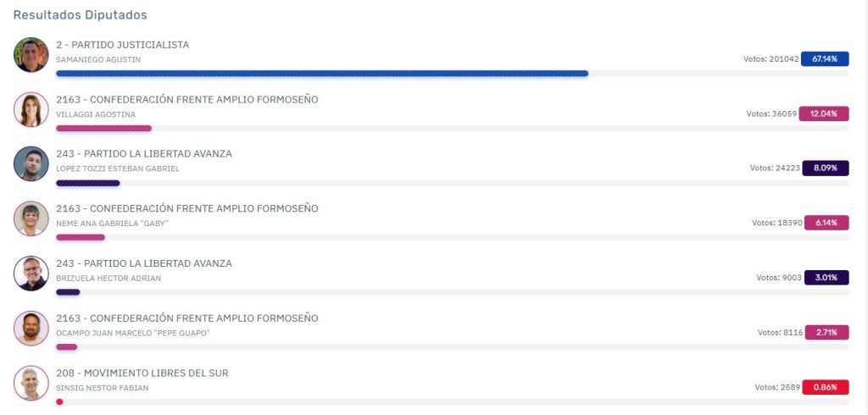The height and width of the screenshot is (415, 868).
Task: Click the 12.04% pink percentage badge
Action: pyautogui.click(x=825, y=114)
